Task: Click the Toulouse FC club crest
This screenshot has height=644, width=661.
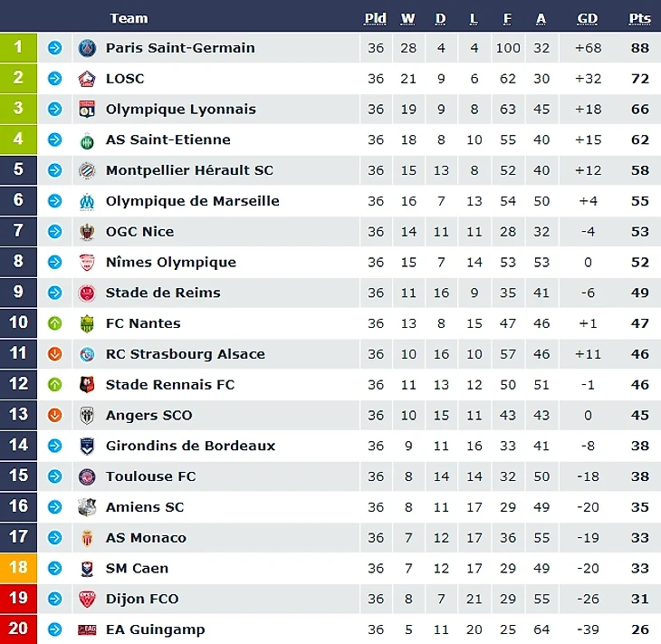Action: pyautogui.click(x=87, y=476)
